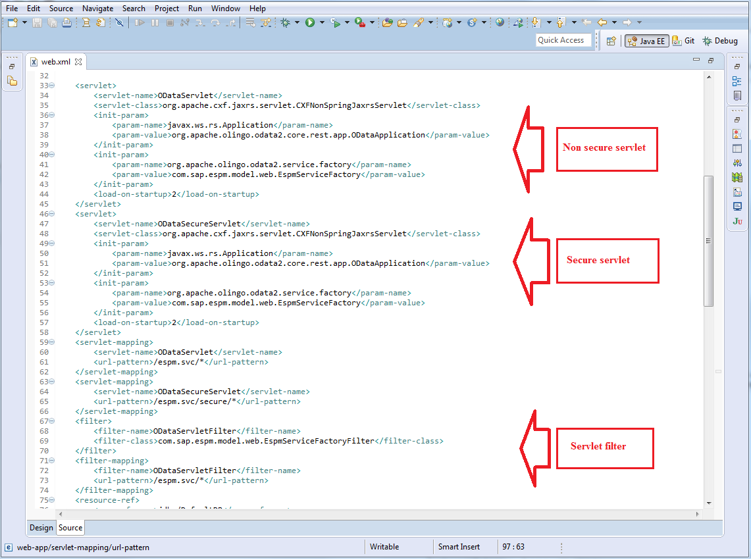Collapse the servlet element at line 33

[x=52, y=86]
